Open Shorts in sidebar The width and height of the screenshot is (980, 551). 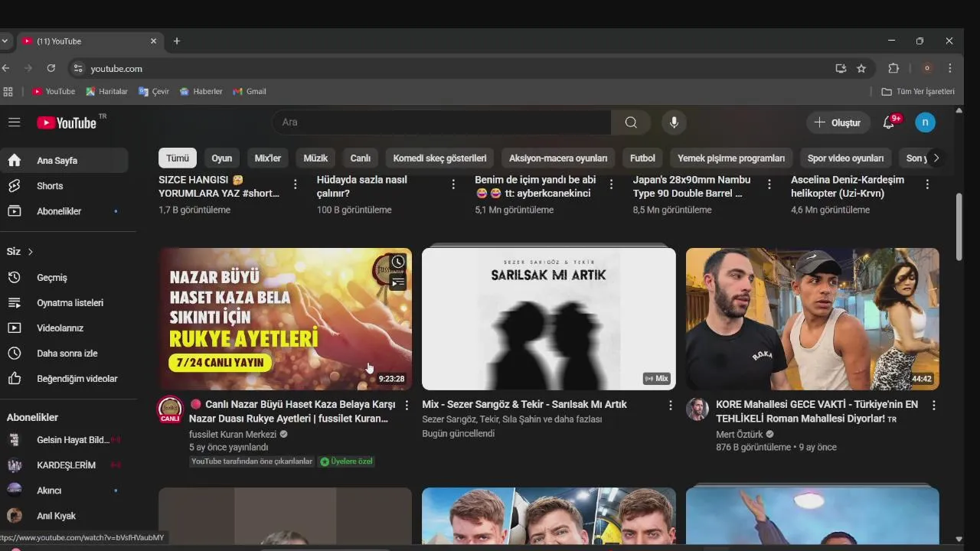[64, 186]
